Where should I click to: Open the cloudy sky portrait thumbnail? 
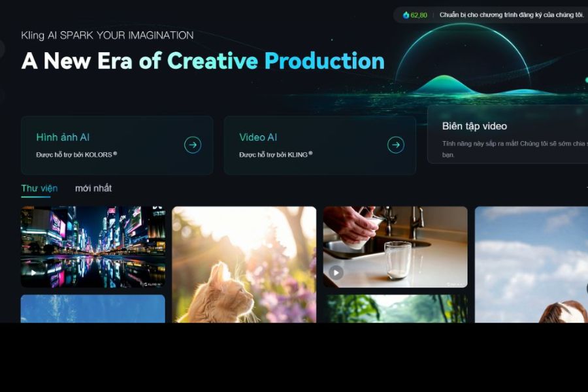(531, 265)
